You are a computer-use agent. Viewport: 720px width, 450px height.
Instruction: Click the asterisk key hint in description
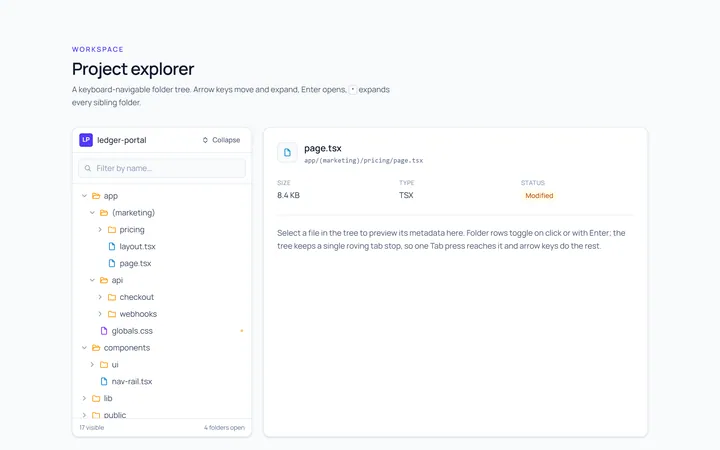click(x=353, y=90)
